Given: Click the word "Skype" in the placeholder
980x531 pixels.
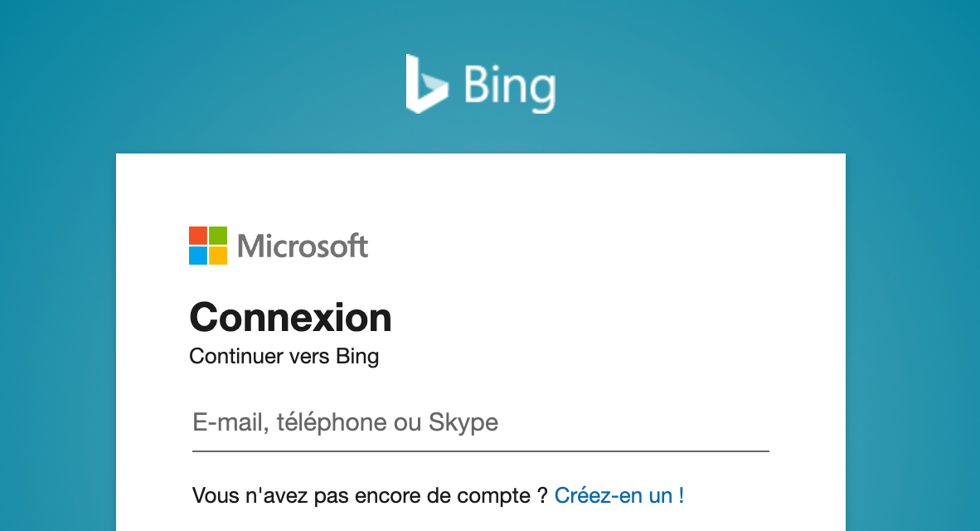Looking at the screenshot, I should click(463, 423).
